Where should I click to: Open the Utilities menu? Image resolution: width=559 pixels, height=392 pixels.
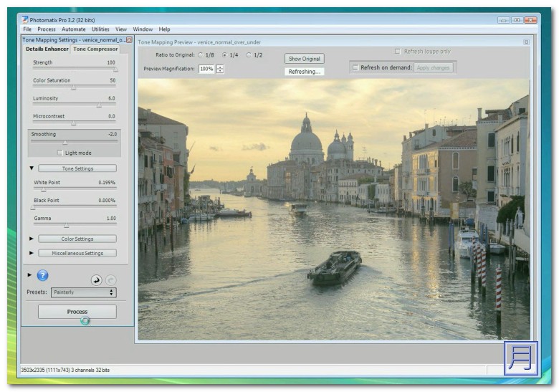[x=100, y=29]
